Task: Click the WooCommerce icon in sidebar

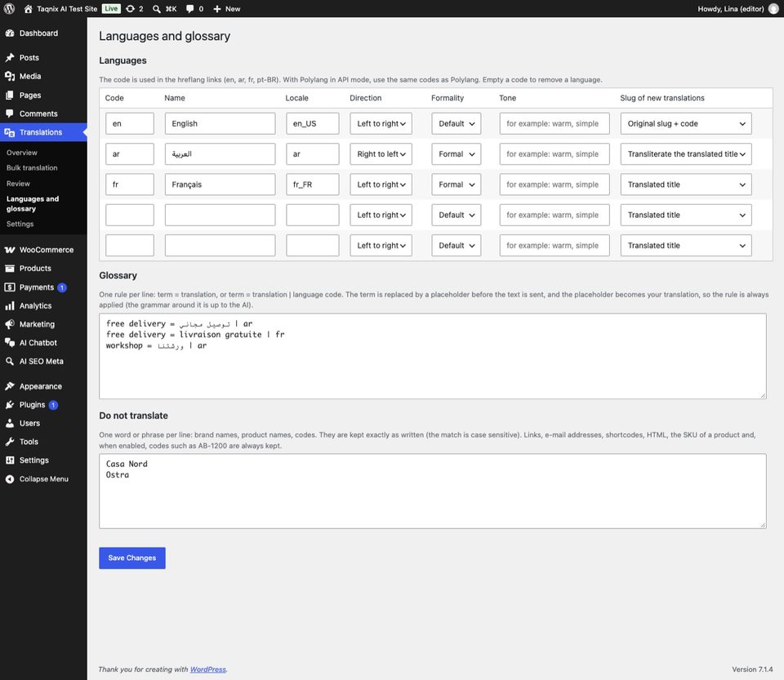Action: (x=10, y=250)
